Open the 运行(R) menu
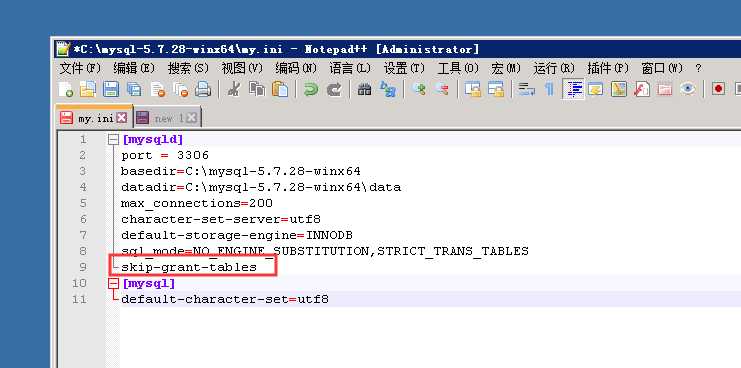The height and width of the screenshot is (368, 741). pos(553,68)
